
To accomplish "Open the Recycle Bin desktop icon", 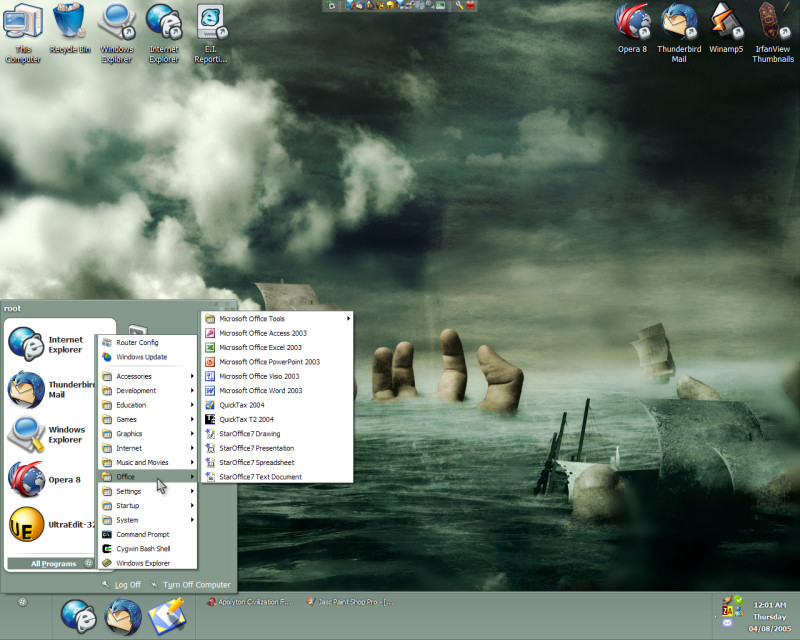I will (x=70, y=22).
